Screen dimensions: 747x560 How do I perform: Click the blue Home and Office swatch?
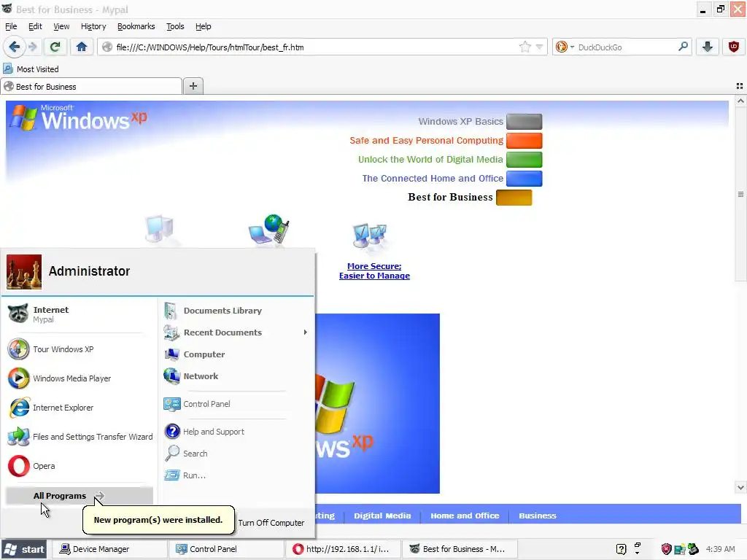[x=524, y=179]
